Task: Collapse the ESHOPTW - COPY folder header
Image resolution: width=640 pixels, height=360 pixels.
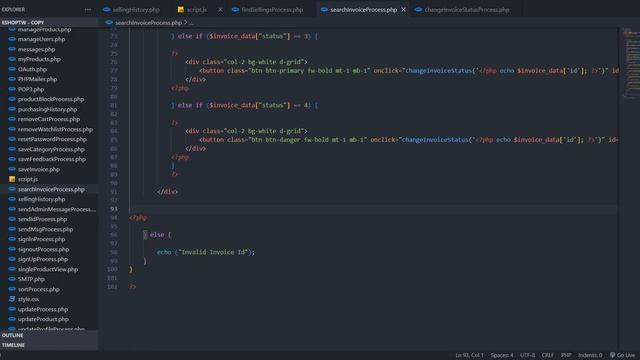Action: [49, 22]
